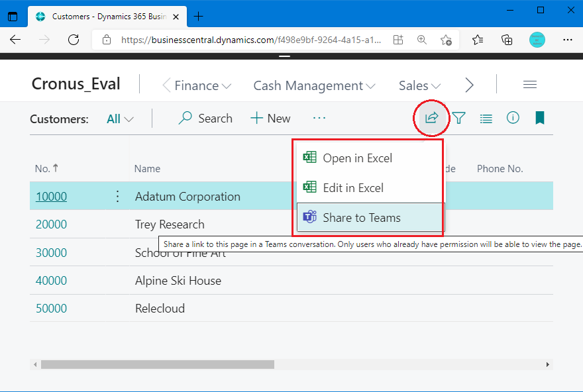Click the hamburger menu icon

(530, 85)
